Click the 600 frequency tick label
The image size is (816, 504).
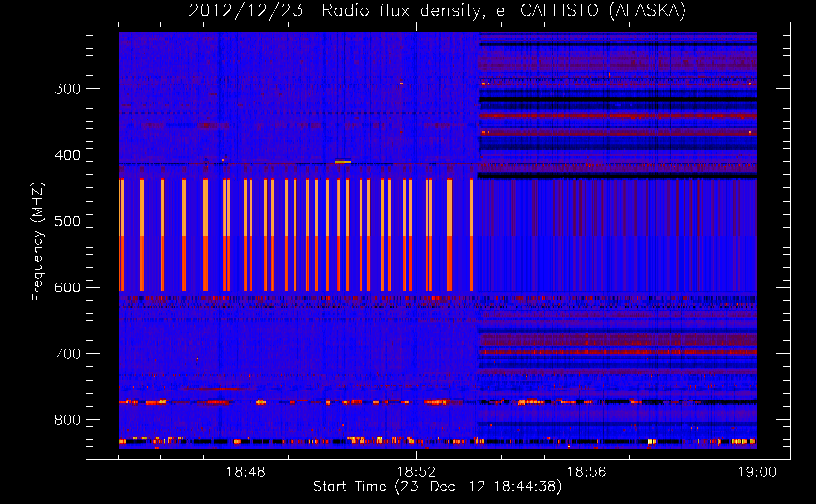(68, 288)
